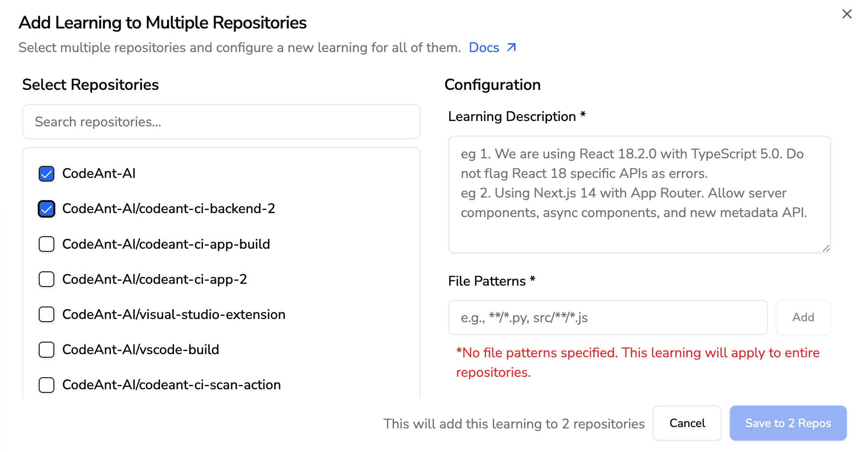This screenshot has height=452, width=868.
Task: Click inside the Learning Description textarea
Action: pyautogui.click(x=639, y=194)
